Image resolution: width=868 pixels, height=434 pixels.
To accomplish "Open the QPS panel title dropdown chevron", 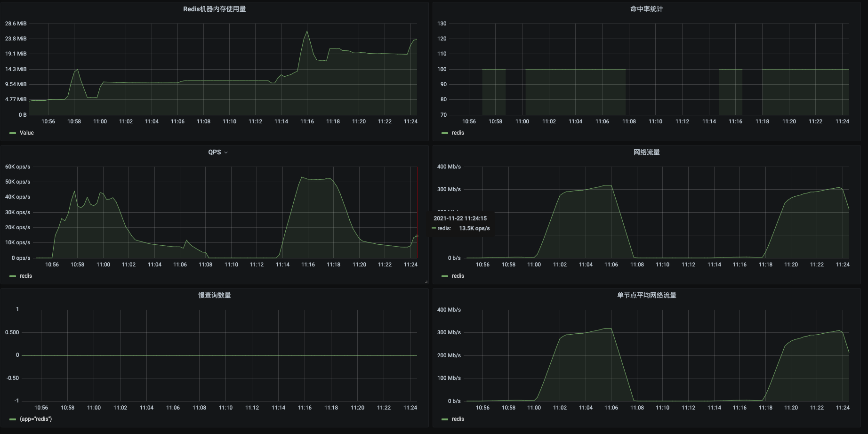I will coord(226,153).
